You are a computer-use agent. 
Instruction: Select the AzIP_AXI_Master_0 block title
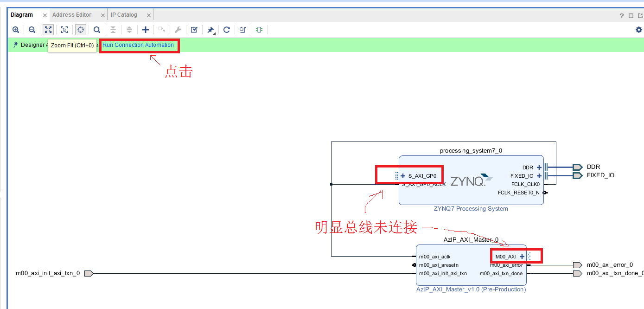point(471,240)
